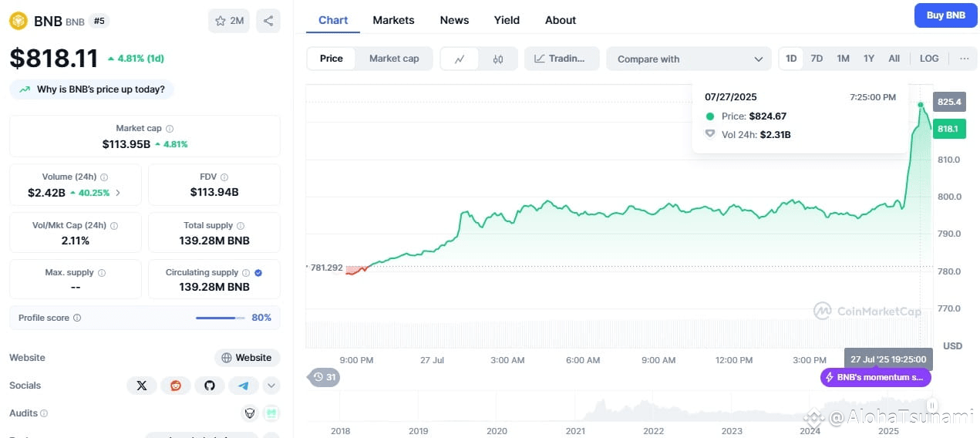Open the Reddit social icon
This screenshot has height=438, width=980.
(176, 386)
